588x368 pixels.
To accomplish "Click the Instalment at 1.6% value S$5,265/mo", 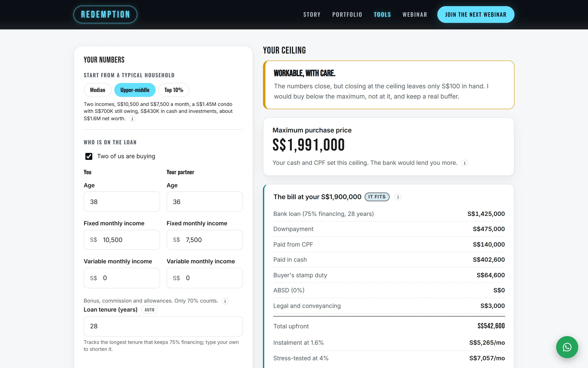I will point(487,343).
